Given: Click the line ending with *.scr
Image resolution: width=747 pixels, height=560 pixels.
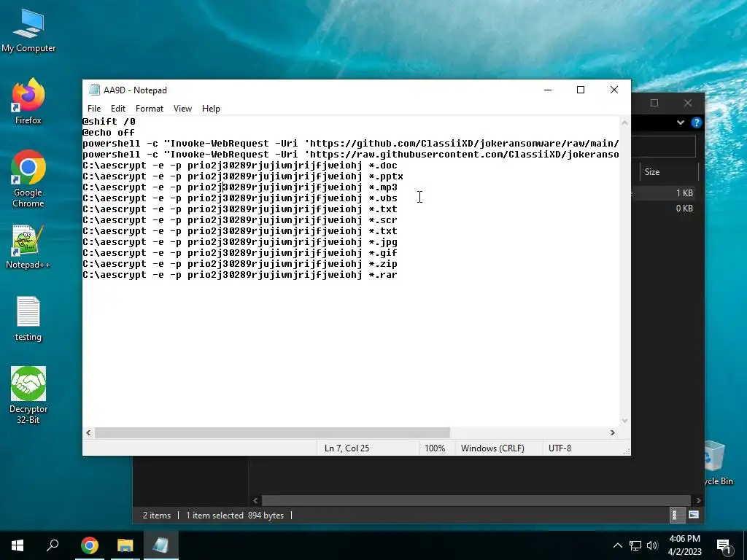Looking at the screenshot, I should tap(239, 220).
